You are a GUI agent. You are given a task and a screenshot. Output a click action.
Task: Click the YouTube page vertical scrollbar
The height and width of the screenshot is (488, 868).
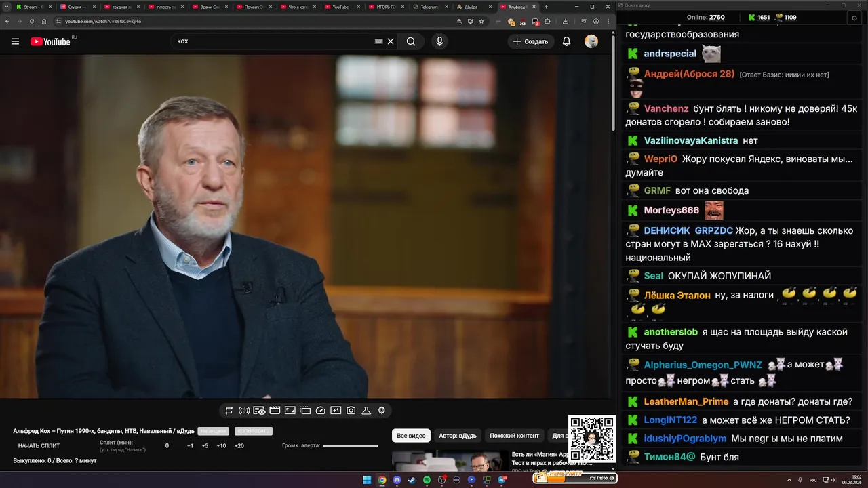click(613, 81)
